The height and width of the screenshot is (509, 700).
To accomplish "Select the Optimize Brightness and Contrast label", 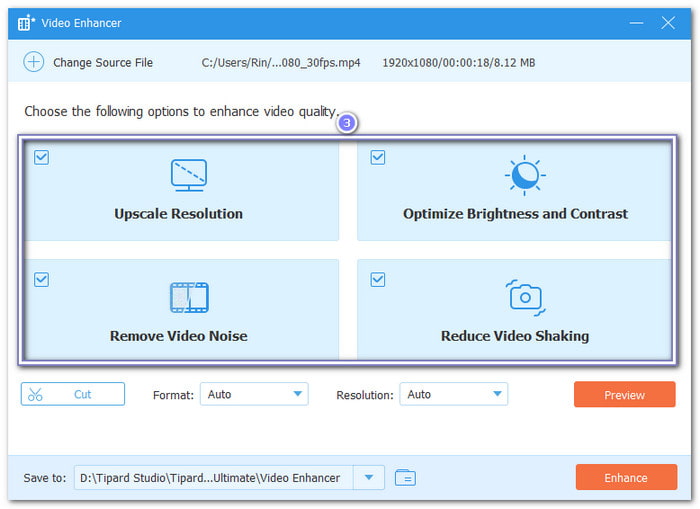I will pos(516,213).
